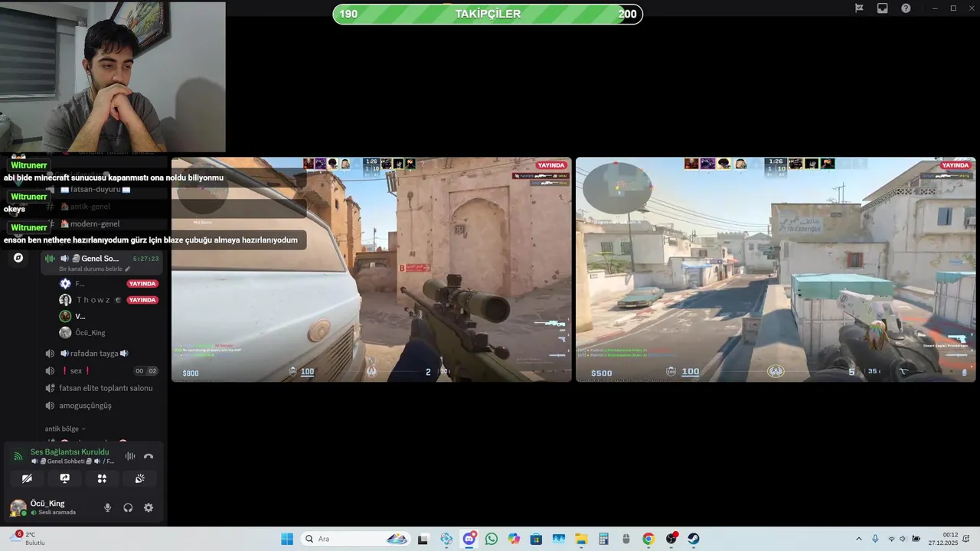Screen dimensions: 980x551
Task: Click YAYINDA badge on AWP stream
Action: tap(551, 165)
